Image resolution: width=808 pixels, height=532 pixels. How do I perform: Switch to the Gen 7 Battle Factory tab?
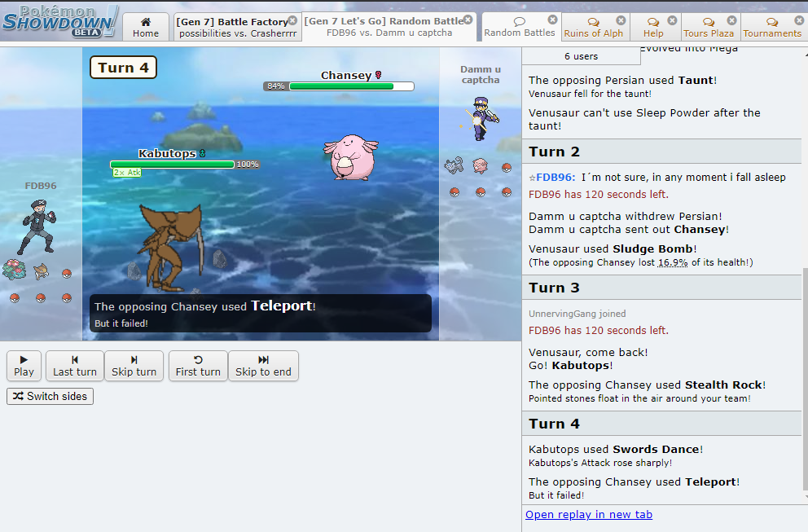(237, 28)
